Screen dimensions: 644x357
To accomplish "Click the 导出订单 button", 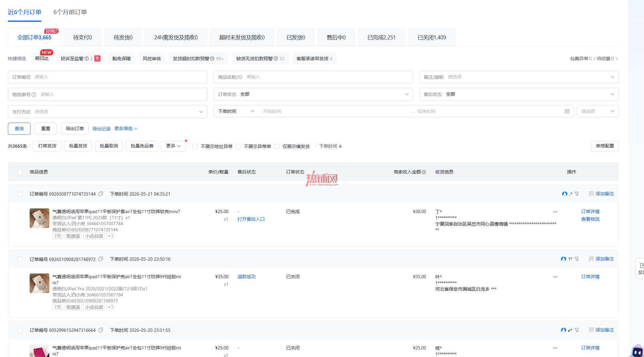I will click(x=75, y=129).
